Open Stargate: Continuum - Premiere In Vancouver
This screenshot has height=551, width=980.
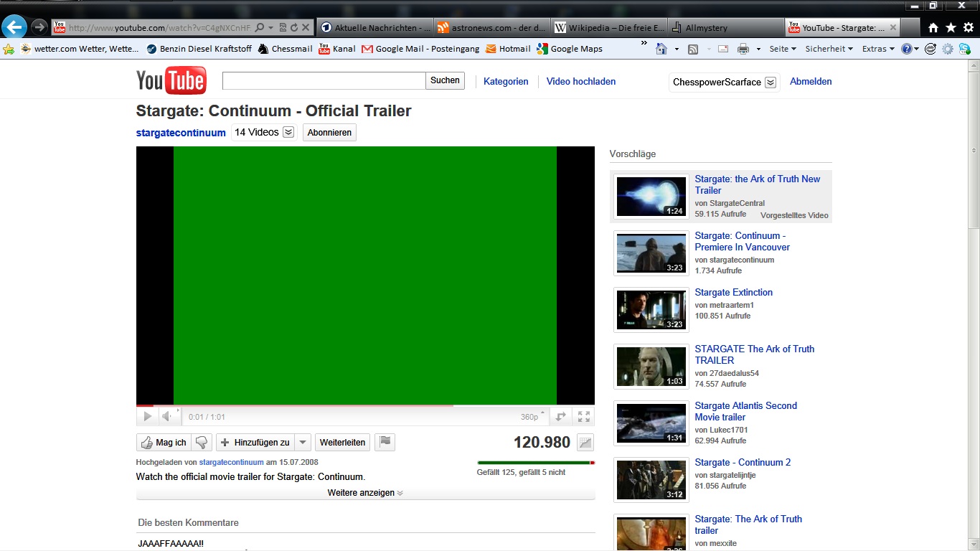click(x=742, y=241)
